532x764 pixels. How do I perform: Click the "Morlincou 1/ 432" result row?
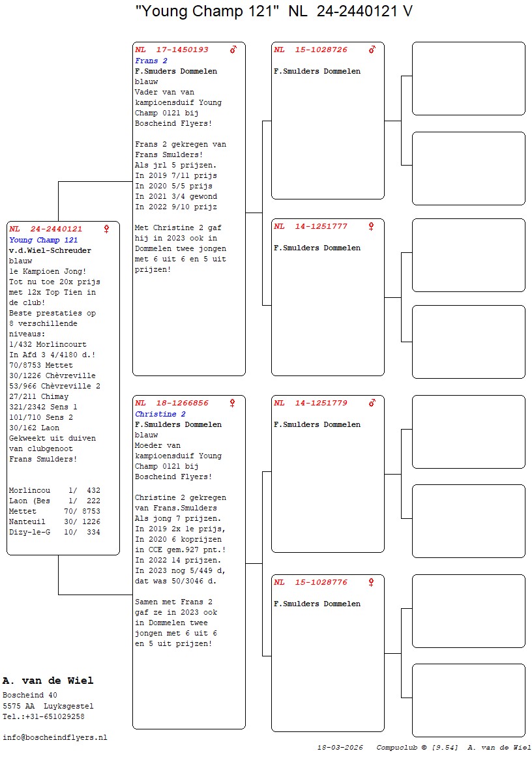click(x=55, y=490)
